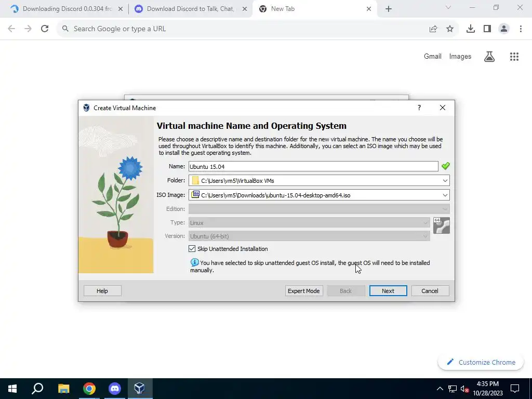
Task: Click the network icon in the system tray
Action: (452, 389)
